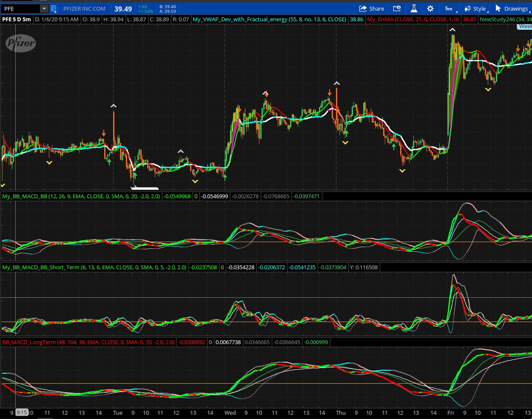Click the Pfizer logo on chart

click(x=21, y=43)
